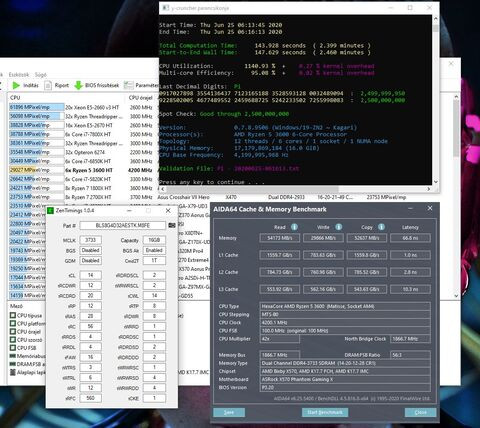Viewport: 480px width, 428px height.
Task: Open the Riport document icon
Action: [x=48, y=85]
